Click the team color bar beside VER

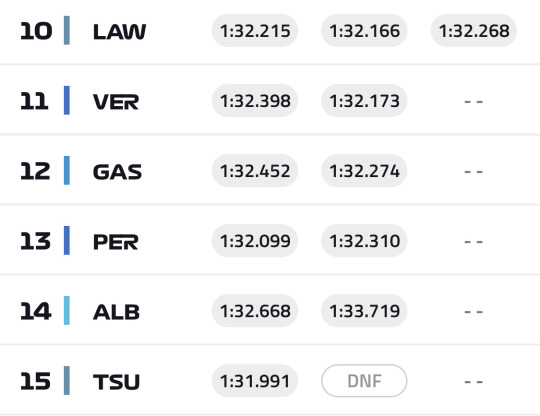[67, 100]
